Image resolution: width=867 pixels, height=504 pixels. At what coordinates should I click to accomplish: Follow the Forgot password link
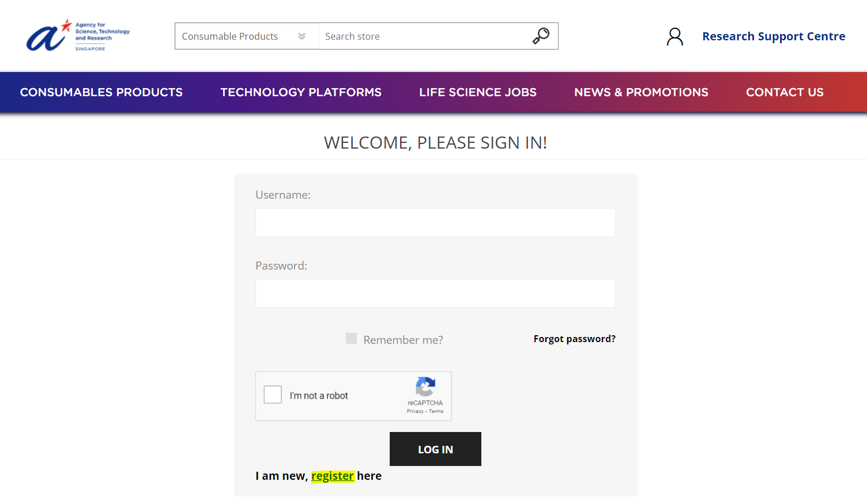574,339
